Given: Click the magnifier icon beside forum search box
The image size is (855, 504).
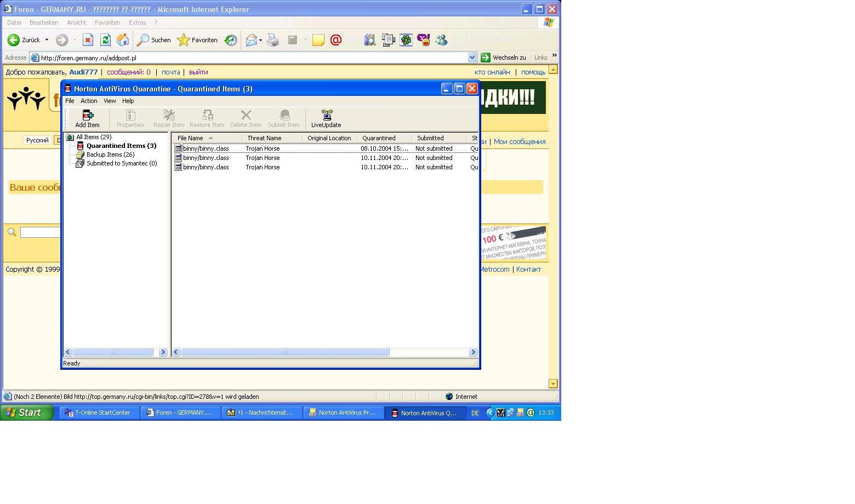Looking at the screenshot, I should pyautogui.click(x=12, y=232).
